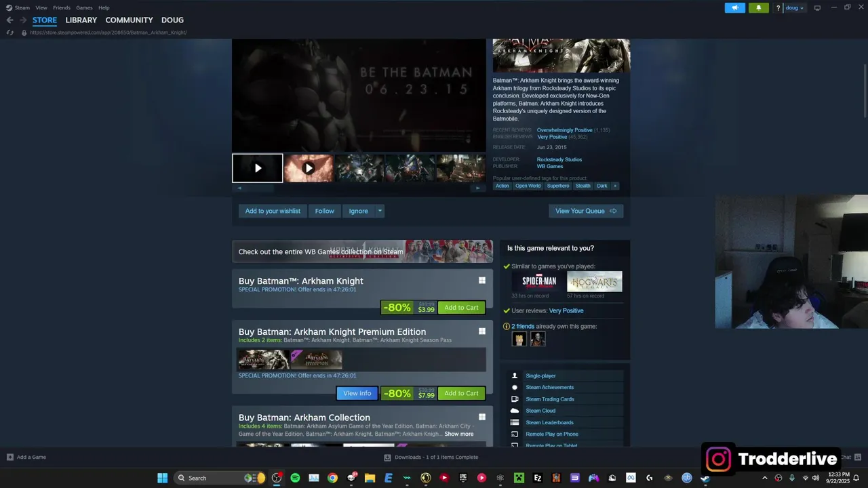This screenshot has width=868, height=488.
Task: Click Windows platform icon on Premium Edition
Action: 482,331
